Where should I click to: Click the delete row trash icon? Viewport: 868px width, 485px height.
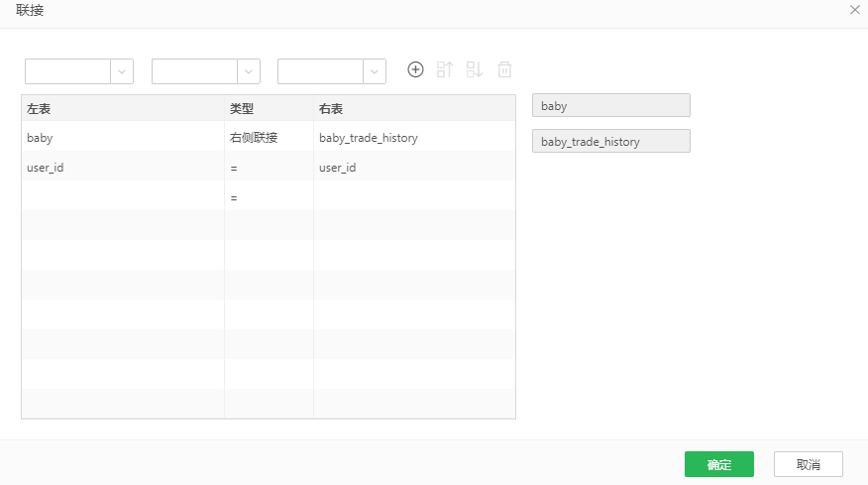tap(504, 69)
